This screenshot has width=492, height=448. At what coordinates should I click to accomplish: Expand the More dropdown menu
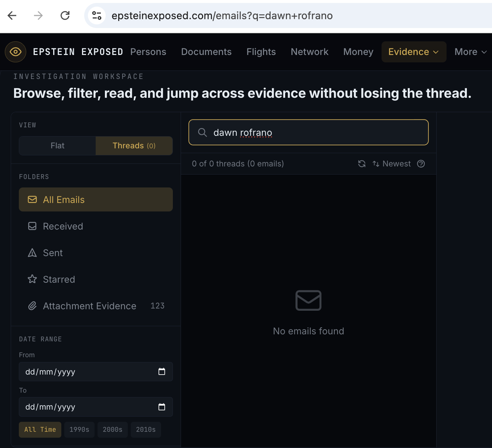[470, 52]
